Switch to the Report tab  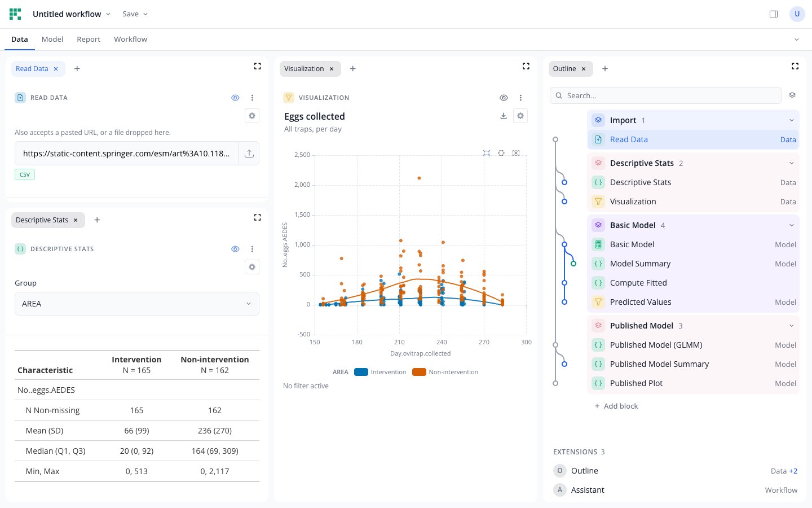pyautogui.click(x=89, y=40)
